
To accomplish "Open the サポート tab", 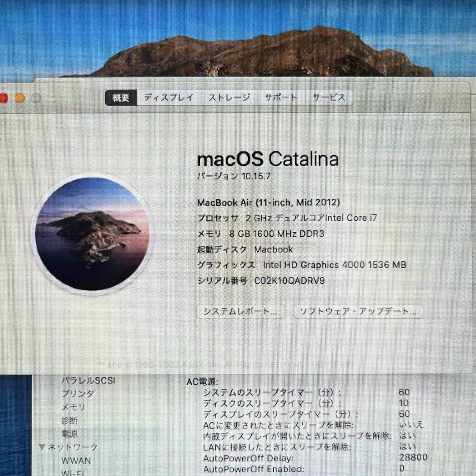I will pos(281,98).
